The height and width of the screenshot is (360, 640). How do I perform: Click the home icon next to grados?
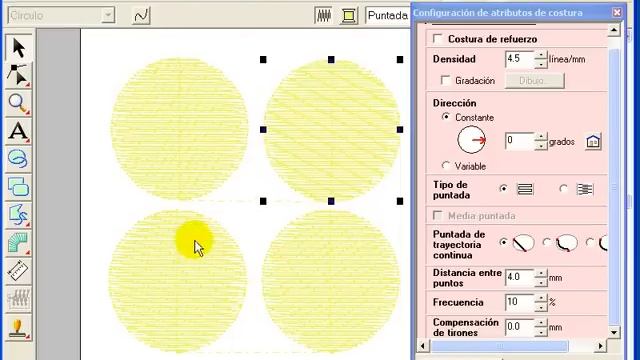[x=593, y=142]
